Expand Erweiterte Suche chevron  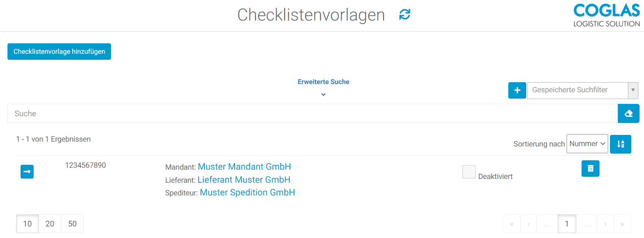click(323, 95)
